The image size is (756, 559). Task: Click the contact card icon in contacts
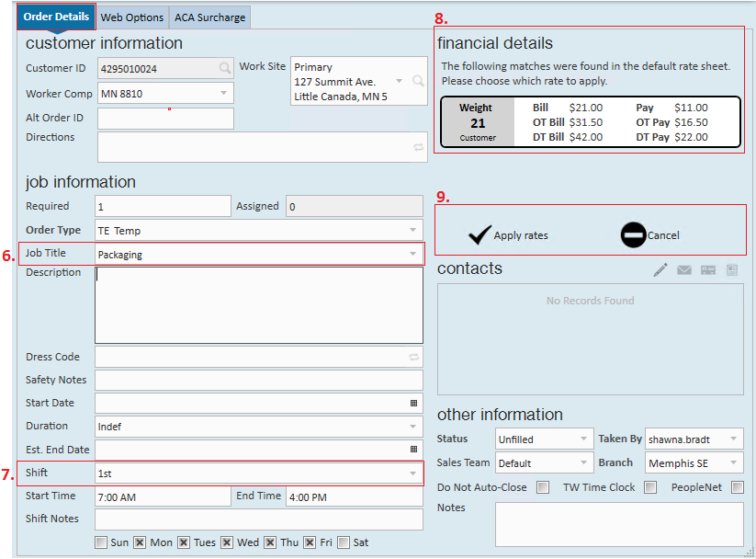pos(708,270)
